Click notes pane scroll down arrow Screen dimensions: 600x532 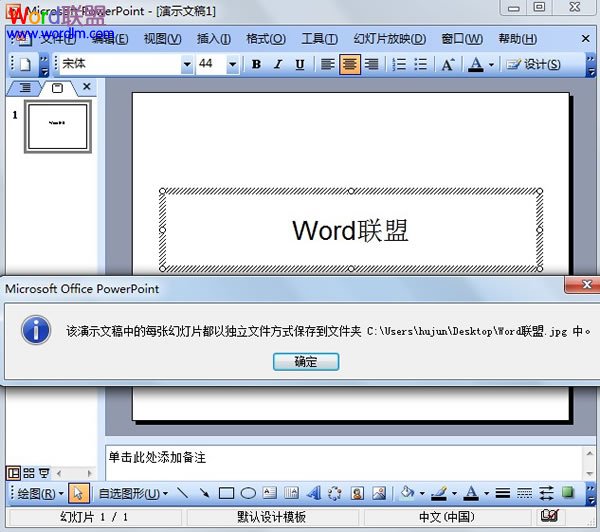coord(590,474)
